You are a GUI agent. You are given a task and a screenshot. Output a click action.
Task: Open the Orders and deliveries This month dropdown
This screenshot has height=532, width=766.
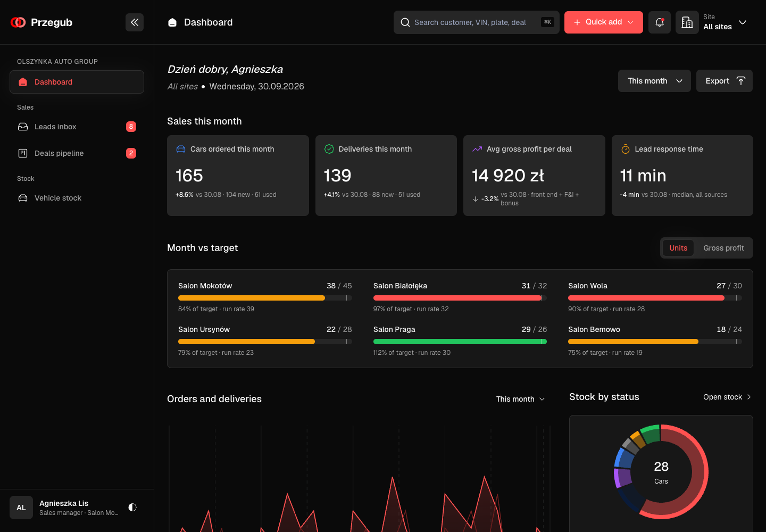(x=521, y=399)
